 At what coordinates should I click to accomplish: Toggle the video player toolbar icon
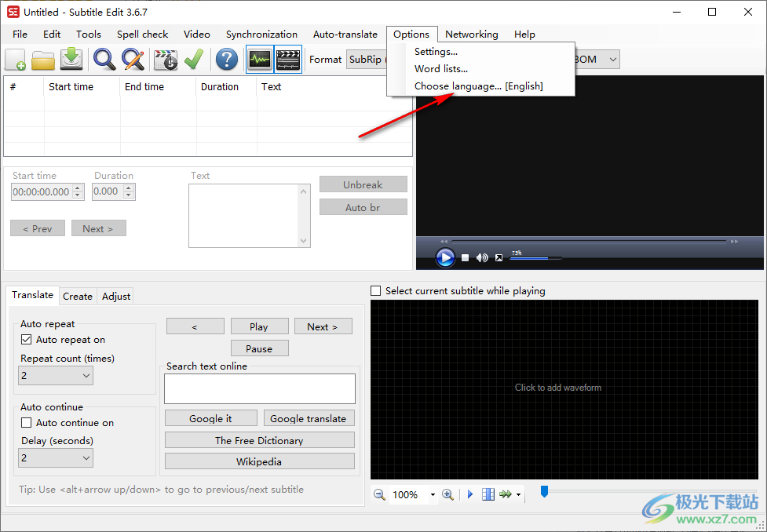(x=288, y=60)
